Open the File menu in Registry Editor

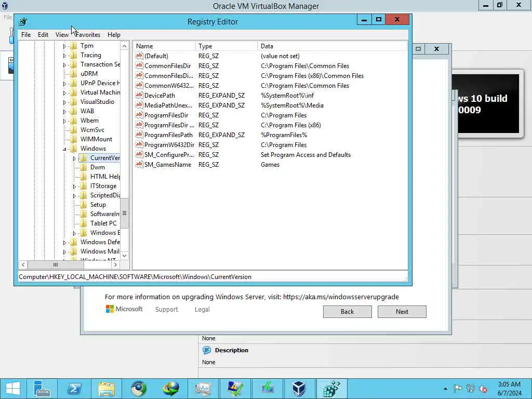click(26, 35)
